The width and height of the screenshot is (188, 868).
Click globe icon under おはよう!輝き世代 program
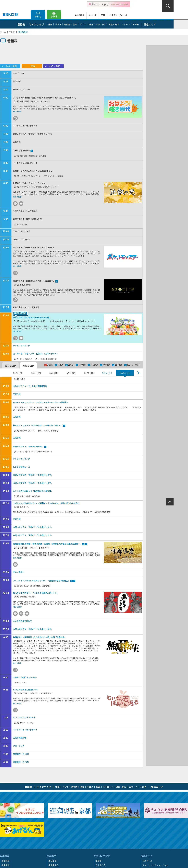pos(15,118)
